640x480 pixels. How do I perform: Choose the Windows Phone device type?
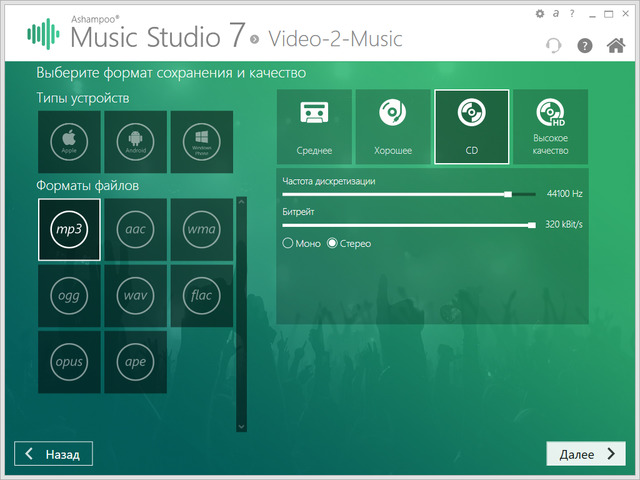click(x=201, y=142)
